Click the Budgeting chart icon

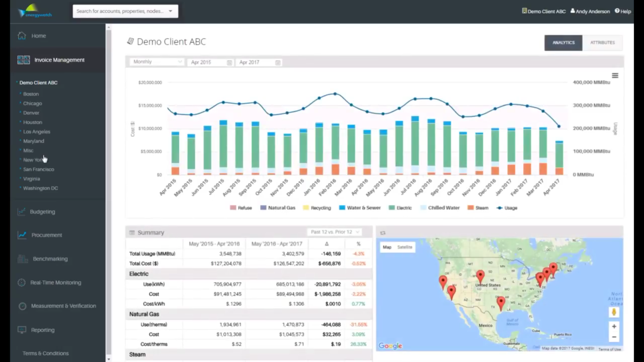pyautogui.click(x=22, y=212)
